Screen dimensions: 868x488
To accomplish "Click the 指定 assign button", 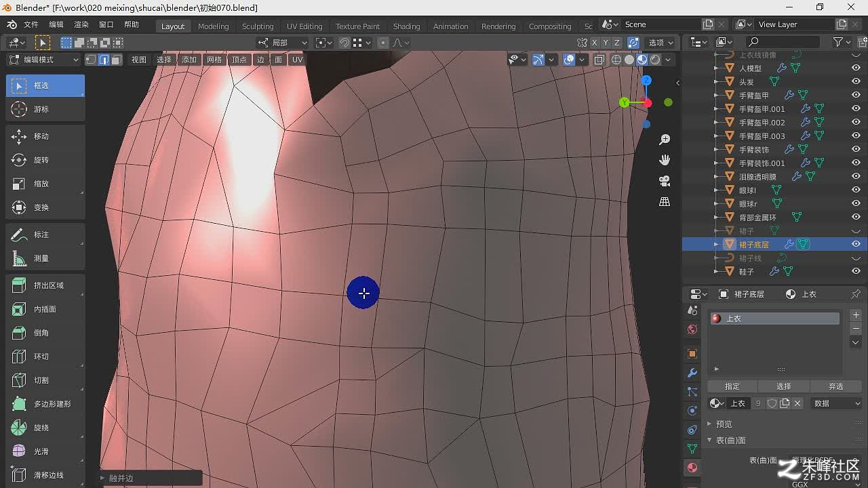I will pyautogui.click(x=732, y=386).
